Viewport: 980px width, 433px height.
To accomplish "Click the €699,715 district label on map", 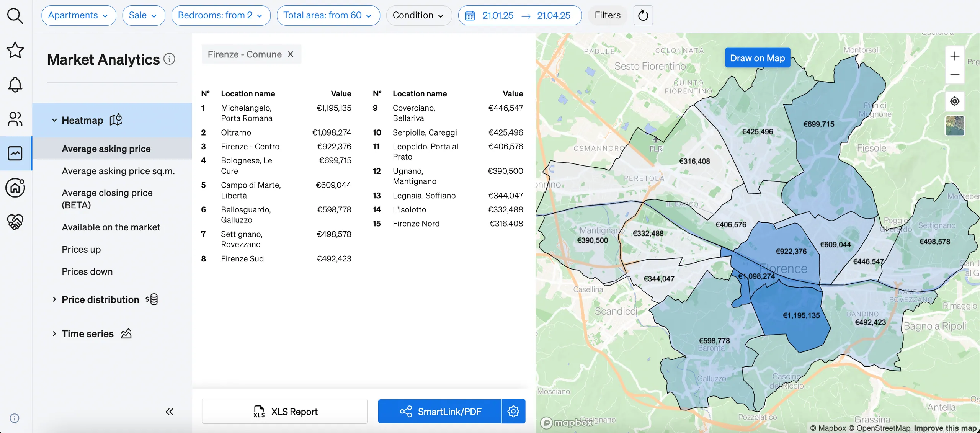I will click(818, 124).
